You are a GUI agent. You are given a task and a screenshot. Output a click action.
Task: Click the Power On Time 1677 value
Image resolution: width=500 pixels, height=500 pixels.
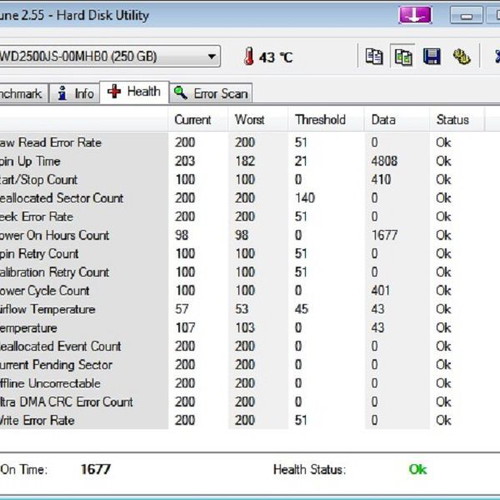coord(95,469)
